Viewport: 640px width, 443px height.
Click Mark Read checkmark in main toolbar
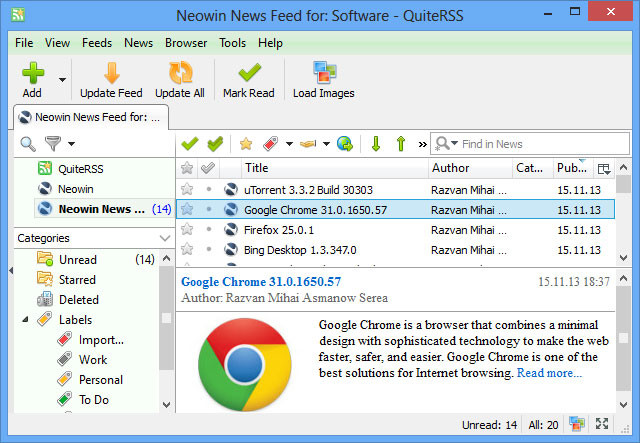tap(249, 72)
